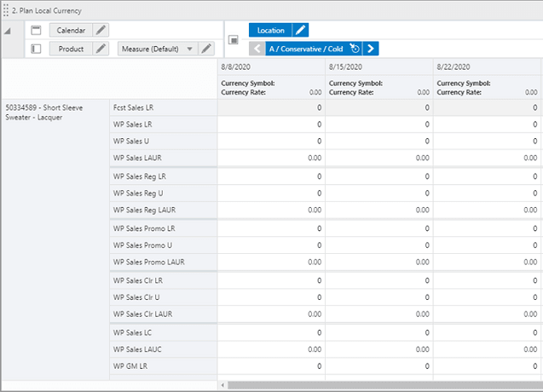Image resolution: width=543 pixels, height=392 pixels.
Task: Select the WP Sales Reg LAUR measure row
Action: (163, 210)
